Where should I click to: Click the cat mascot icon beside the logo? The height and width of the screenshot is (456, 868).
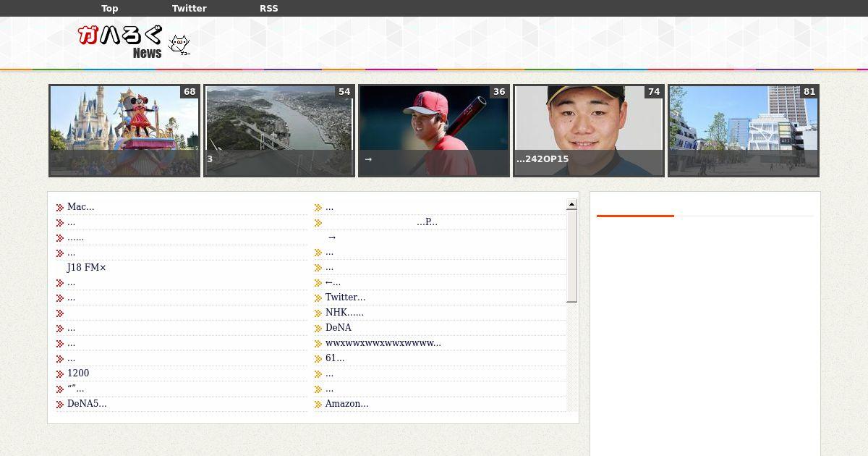(x=179, y=45)
